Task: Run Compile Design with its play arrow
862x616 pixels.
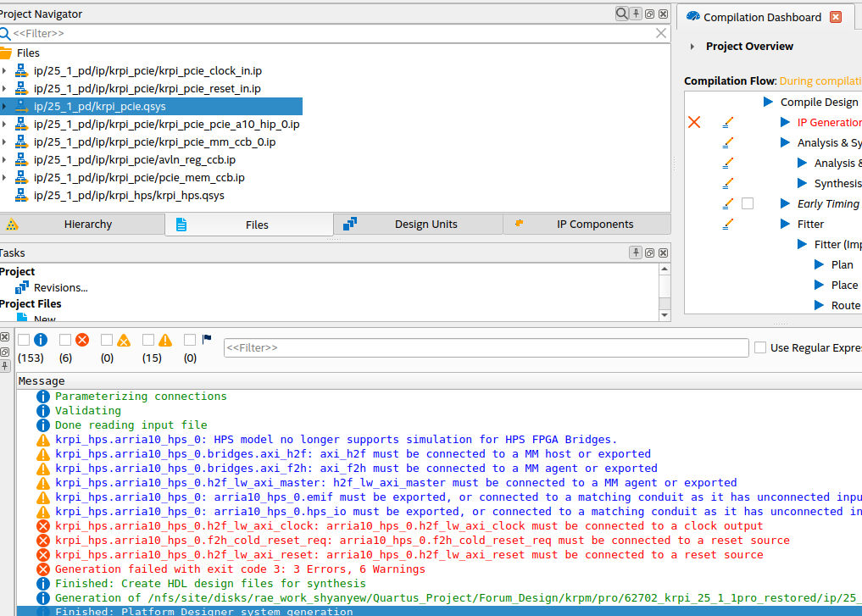Action: coord(768,102)
